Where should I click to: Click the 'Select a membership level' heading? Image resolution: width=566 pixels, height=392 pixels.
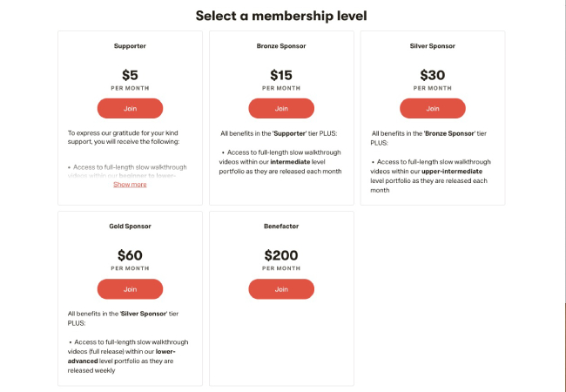click(281, 16)
